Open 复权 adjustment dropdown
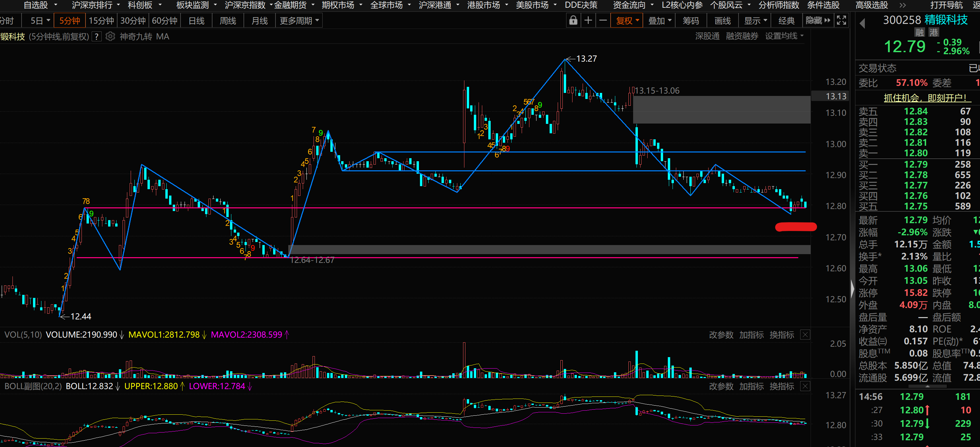Viewport: 980px width, 447px height. (627, 21)
